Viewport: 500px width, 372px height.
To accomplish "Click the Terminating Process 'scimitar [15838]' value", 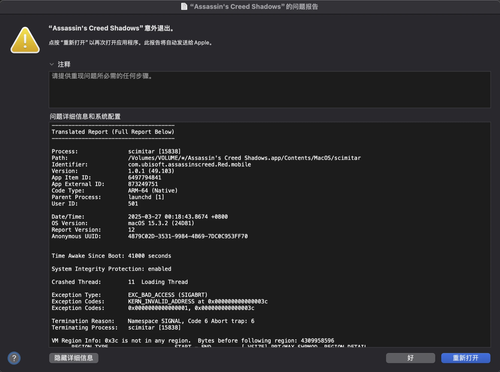I will [x=154, y=328].
